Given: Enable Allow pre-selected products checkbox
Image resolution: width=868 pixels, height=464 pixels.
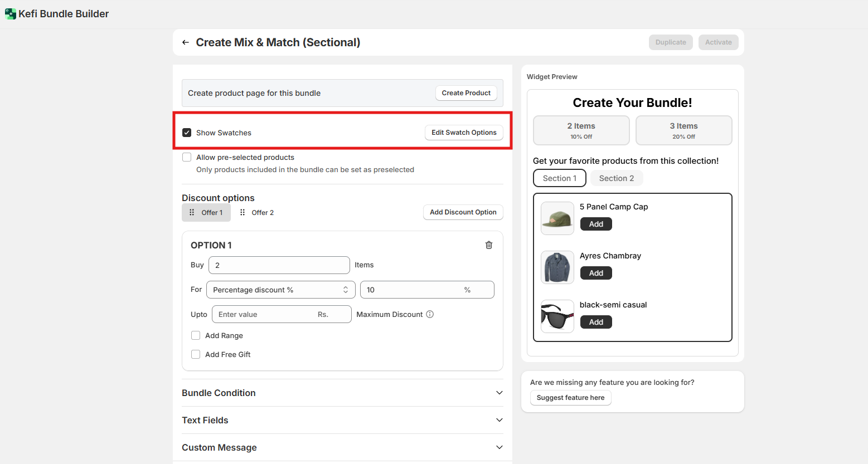Looking at the screenshot, I should click(x=187, y=158).
